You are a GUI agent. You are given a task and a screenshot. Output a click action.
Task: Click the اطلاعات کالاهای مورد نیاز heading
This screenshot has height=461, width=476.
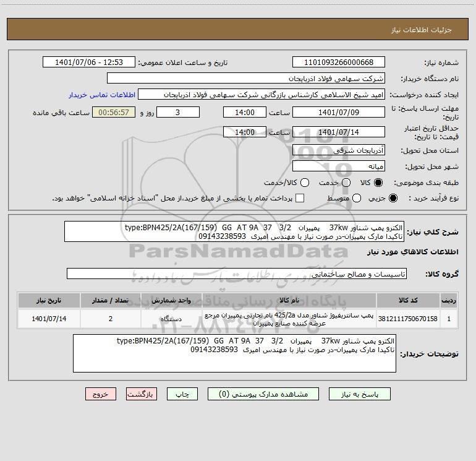412,252
